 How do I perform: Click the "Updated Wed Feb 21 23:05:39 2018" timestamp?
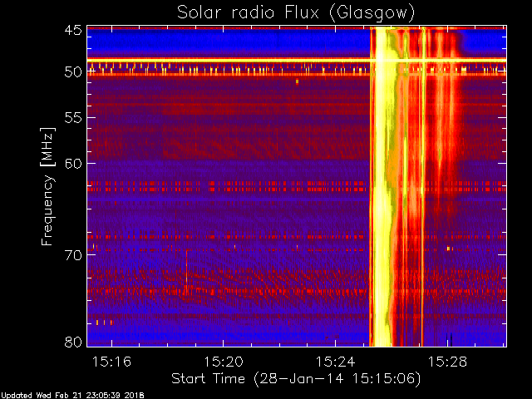72,396
